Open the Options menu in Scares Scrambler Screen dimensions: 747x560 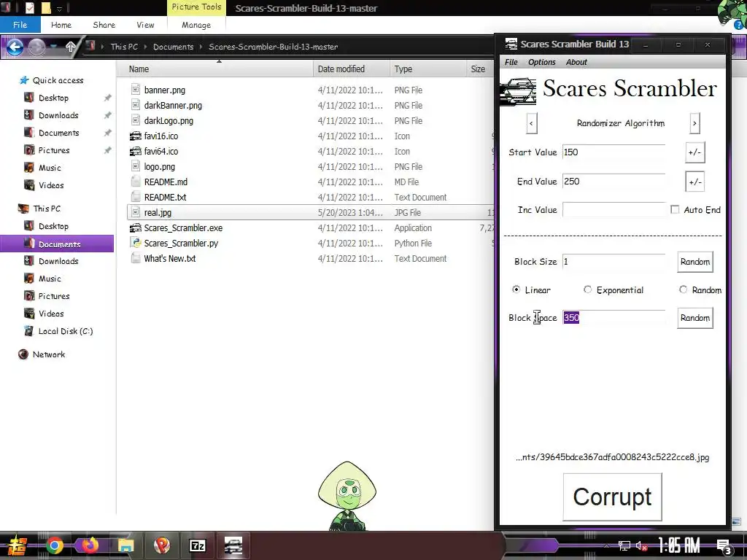pyautogui.click(x=542, y=62)
